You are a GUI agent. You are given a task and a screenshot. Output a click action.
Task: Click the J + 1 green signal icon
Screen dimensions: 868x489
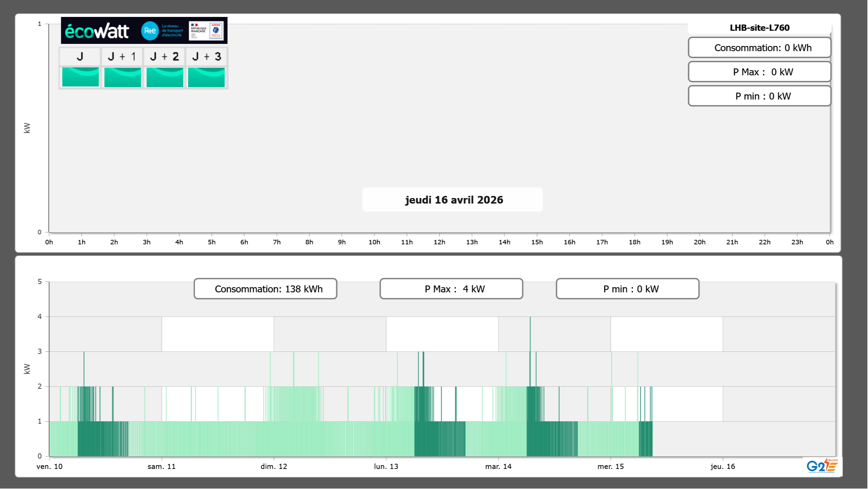(123, 77)
